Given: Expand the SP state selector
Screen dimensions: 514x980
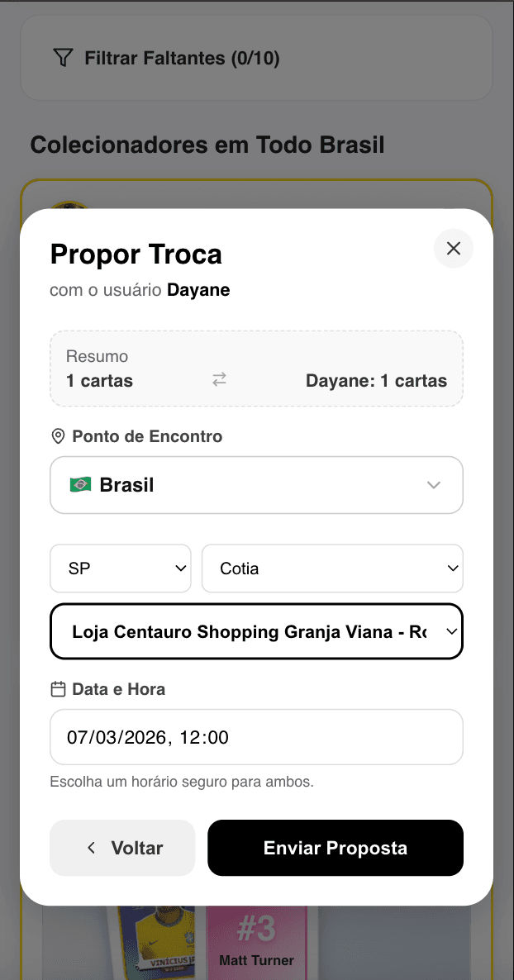Looking at the screenshot, I should 121,568.
